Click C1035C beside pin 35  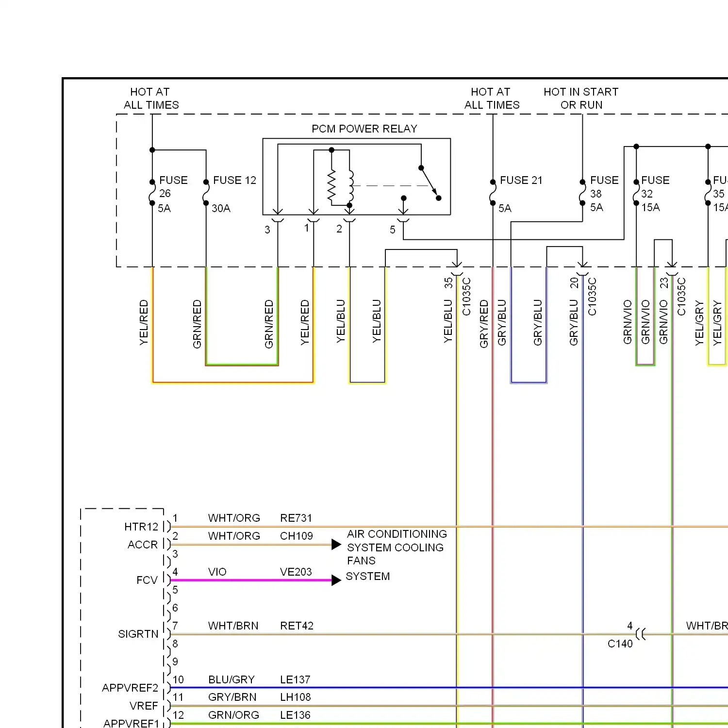click(466, 296)
